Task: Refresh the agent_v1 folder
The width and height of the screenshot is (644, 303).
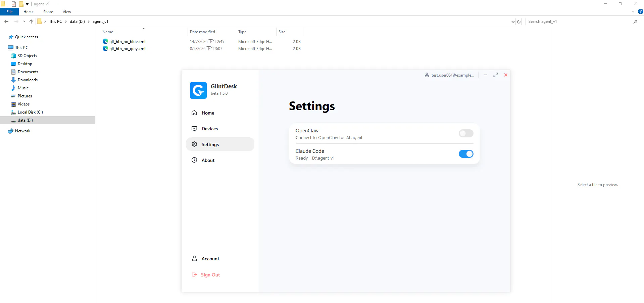Action: [x=519, y=21]
